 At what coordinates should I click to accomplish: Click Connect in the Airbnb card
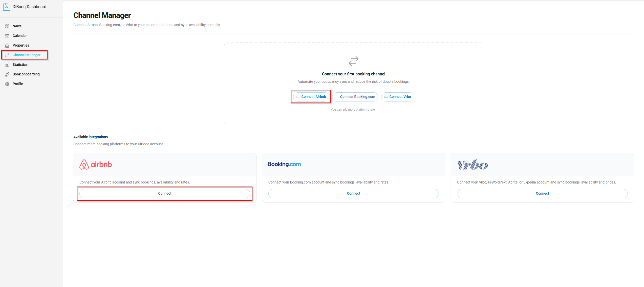(165, 194)
